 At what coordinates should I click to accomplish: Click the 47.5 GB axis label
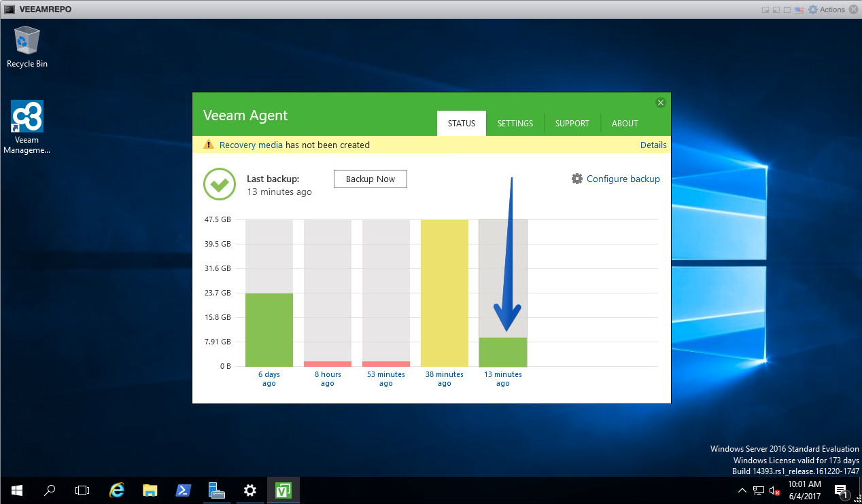tap(218, 219)
